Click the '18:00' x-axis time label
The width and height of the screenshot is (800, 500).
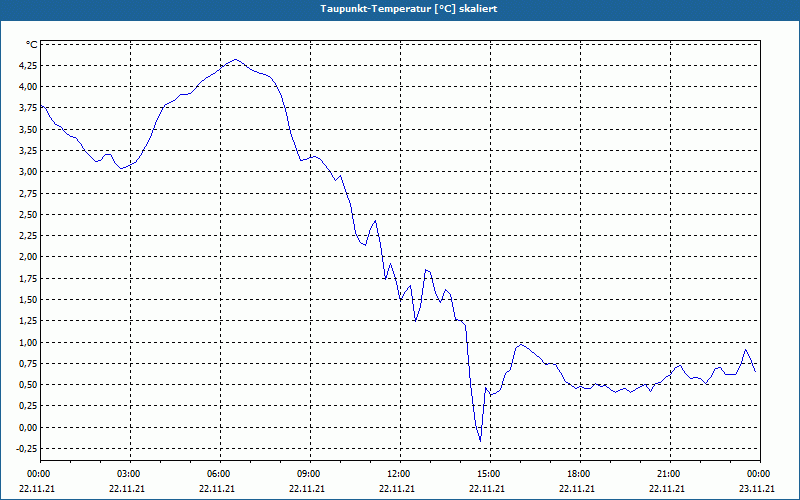578,474
